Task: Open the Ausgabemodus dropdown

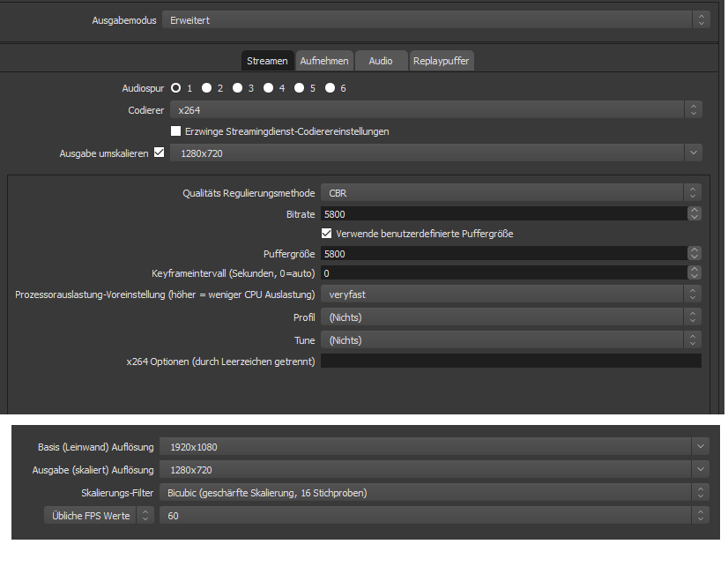Action: pyautogui.click(x=435, y=19)
